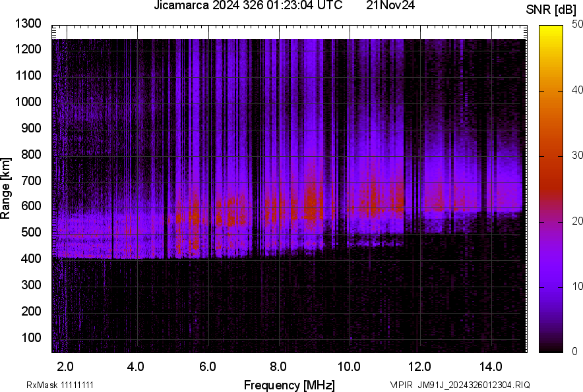Click the Jicamarca timestamp title text
The width and height of the screenshot is (583, 392).
coord(248,6)
